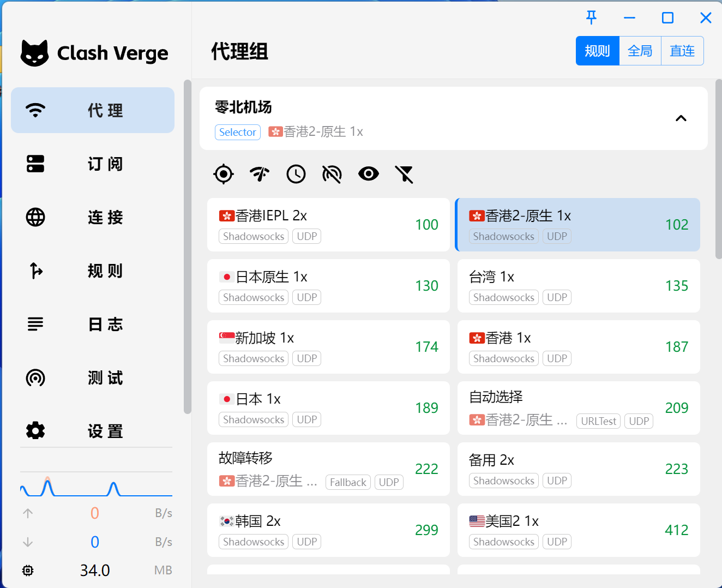The image size is (722, 588).
Task: Click the memory chip icon near 34.0 MB
Action: 28,571
